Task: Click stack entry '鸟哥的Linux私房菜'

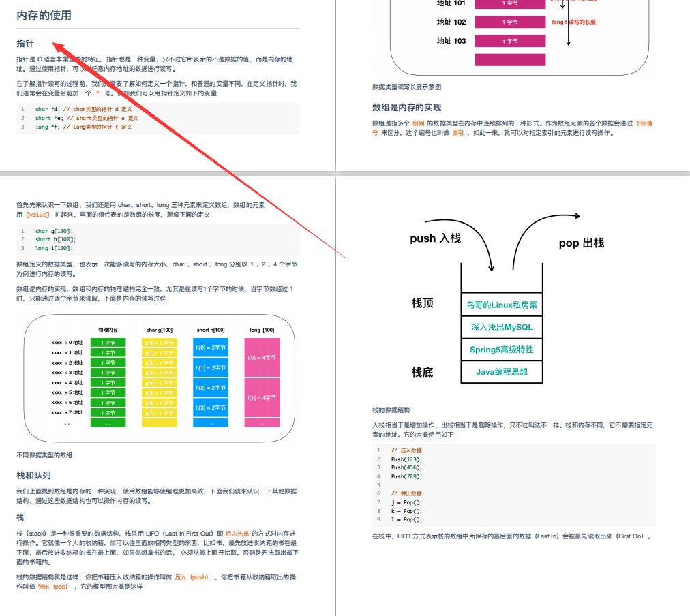Action: click(502, 305)
